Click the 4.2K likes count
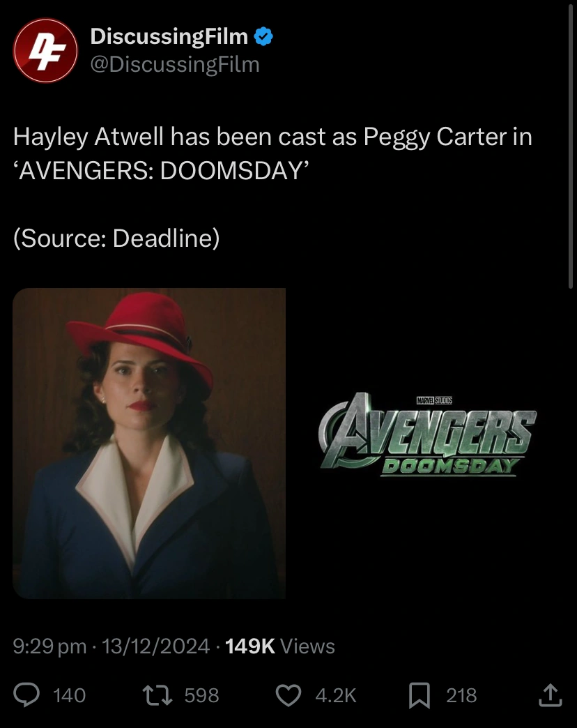 [336, 695]
